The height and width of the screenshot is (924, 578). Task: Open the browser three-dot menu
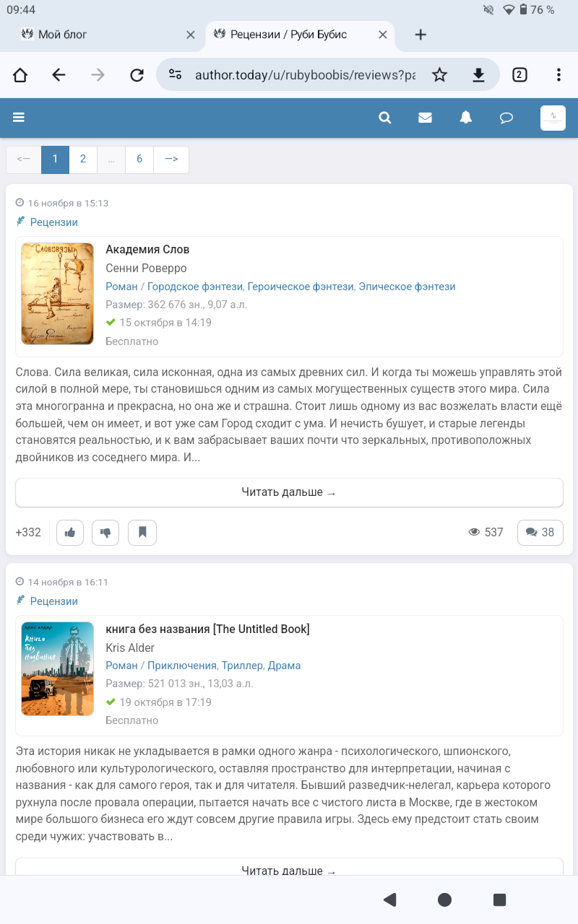558,75
